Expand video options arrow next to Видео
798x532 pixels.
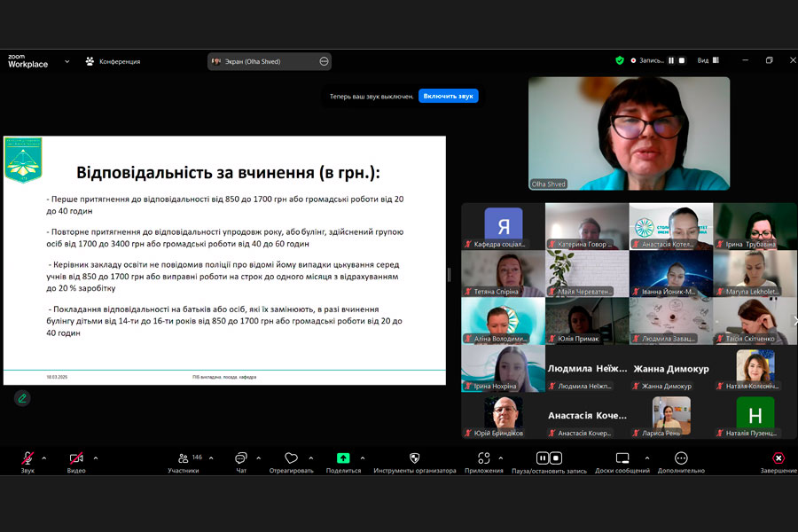pyautogui.click(x=96, y=458)
